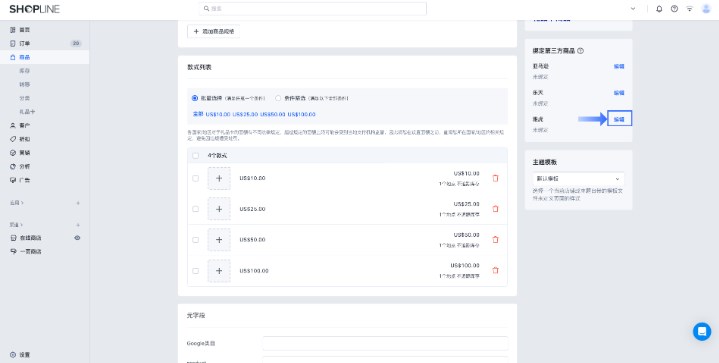Edit the Rakuten third-party binding
Viewport: 719px width, 363px height.
pos(619,93)
